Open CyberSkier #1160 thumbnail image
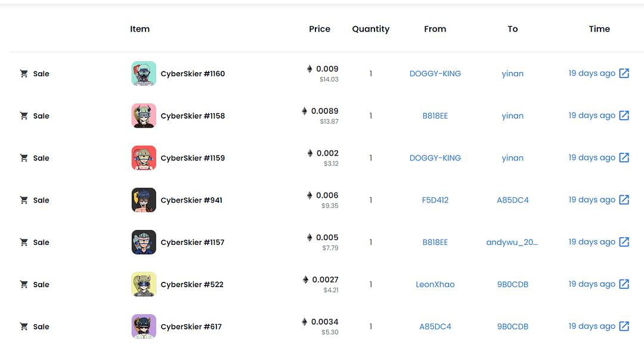The height and width of the screenshot is (348, 644). pyautogui.click(x=144, y=74)
